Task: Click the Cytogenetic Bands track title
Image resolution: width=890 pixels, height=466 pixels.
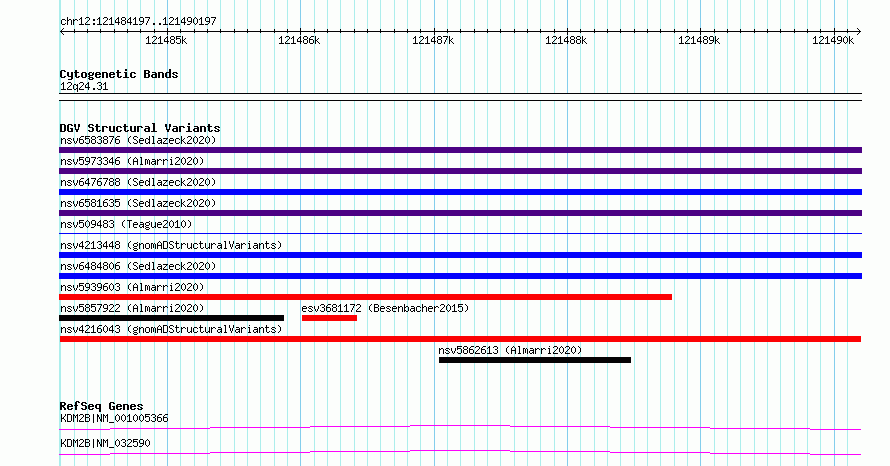Action: [119, 74]
